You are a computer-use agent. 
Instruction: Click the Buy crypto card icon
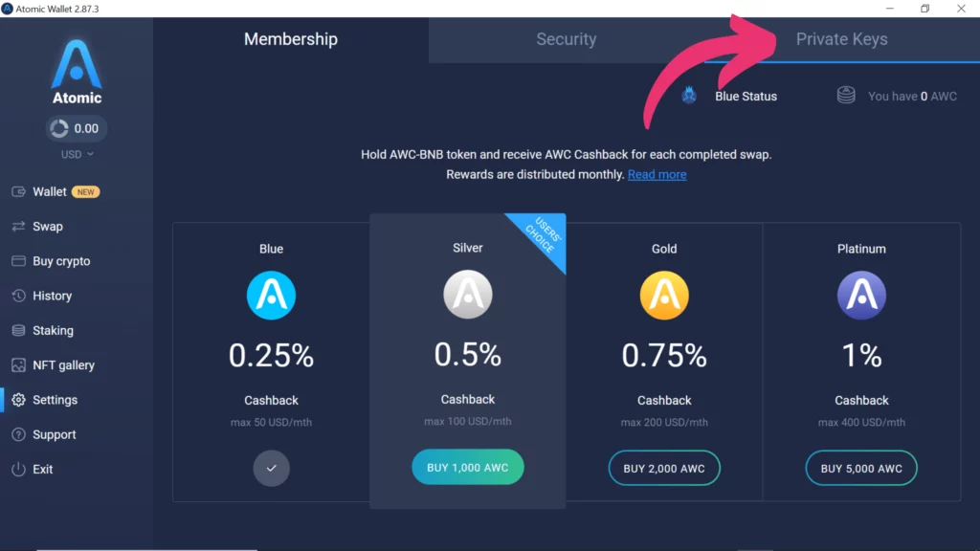click(x=18, y=261)
